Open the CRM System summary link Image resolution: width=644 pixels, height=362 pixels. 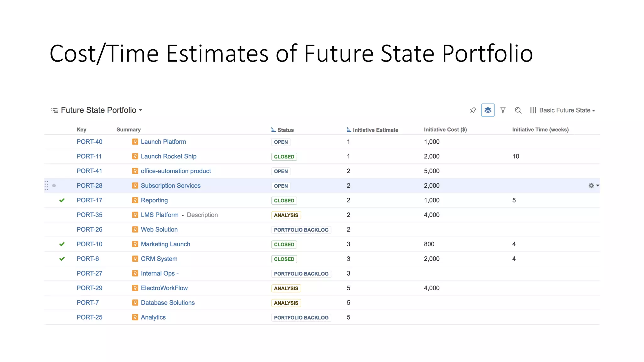(x=159, y=259)
